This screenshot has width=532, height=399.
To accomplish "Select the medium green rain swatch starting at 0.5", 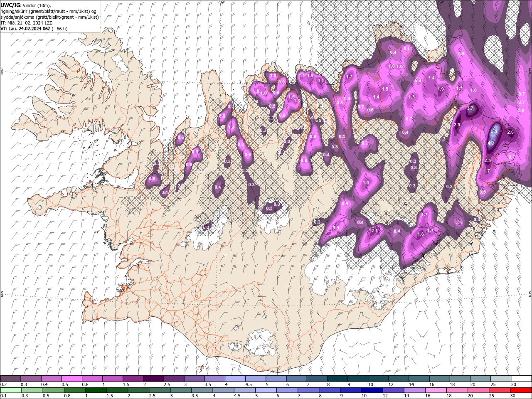I will click(x=53, y=390).
